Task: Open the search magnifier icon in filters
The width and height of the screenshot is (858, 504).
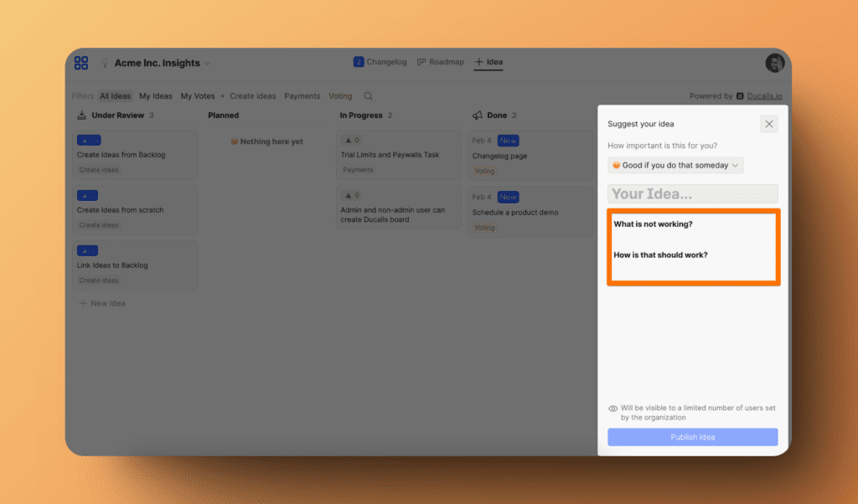Action: [x=369, y=96]
